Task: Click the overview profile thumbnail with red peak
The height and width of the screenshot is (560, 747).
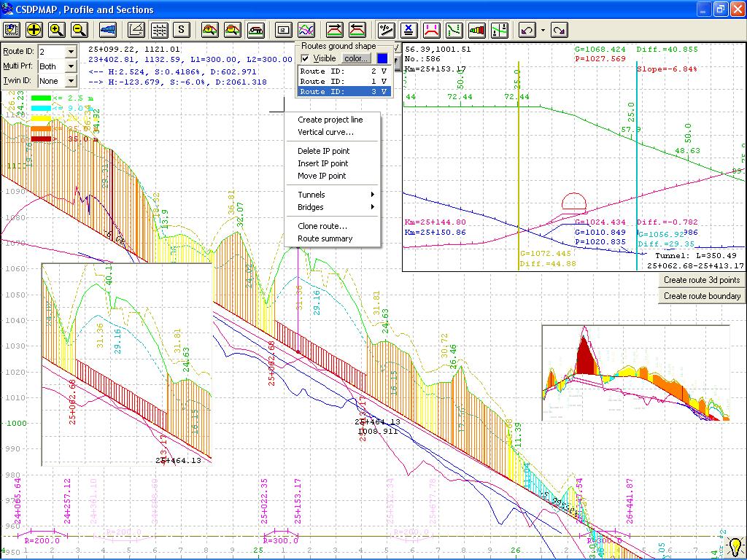Action: click(x=635, y=373)
